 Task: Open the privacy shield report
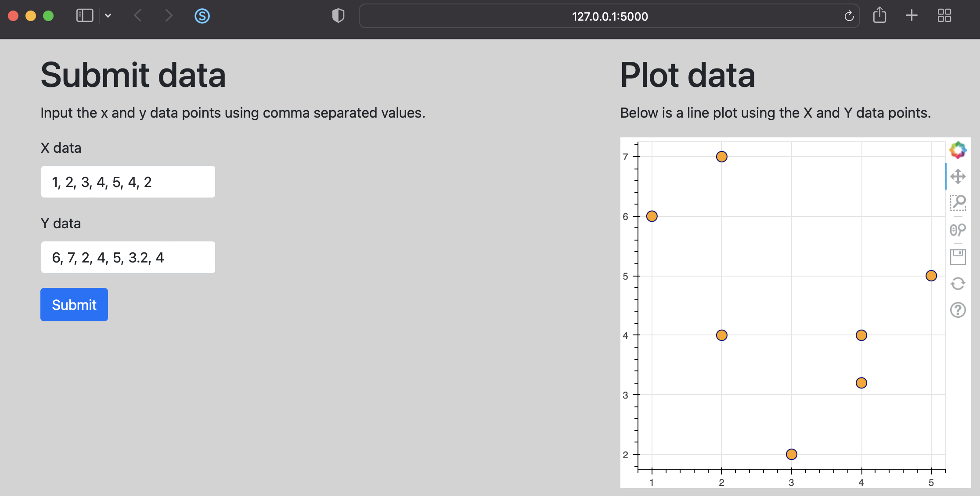[x=338, y=16]
